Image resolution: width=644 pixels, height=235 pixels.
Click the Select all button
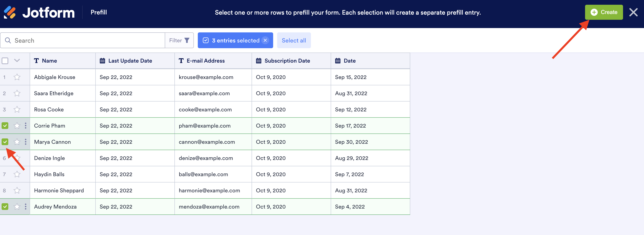[294, 40]
